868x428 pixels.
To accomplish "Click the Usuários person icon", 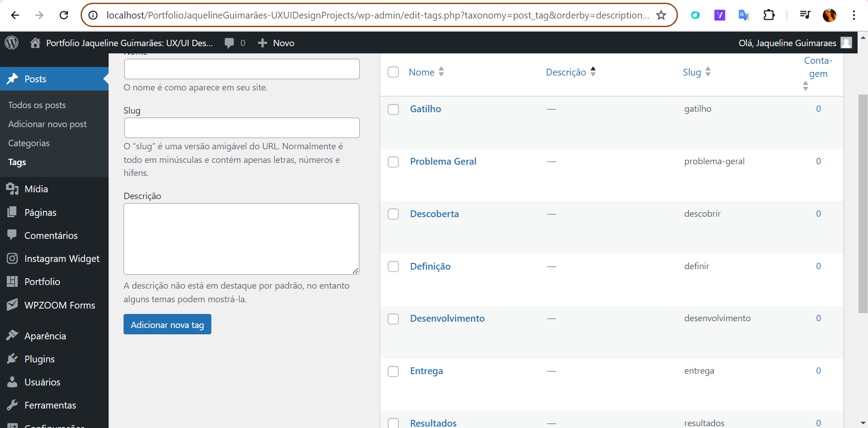I will click(12, 382).
